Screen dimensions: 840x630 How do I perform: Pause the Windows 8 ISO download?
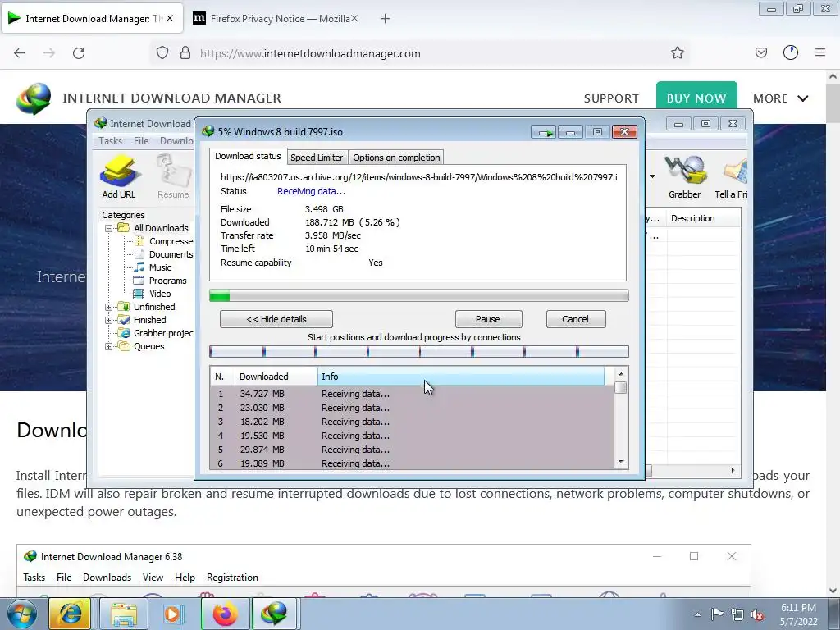click(488, 319)
